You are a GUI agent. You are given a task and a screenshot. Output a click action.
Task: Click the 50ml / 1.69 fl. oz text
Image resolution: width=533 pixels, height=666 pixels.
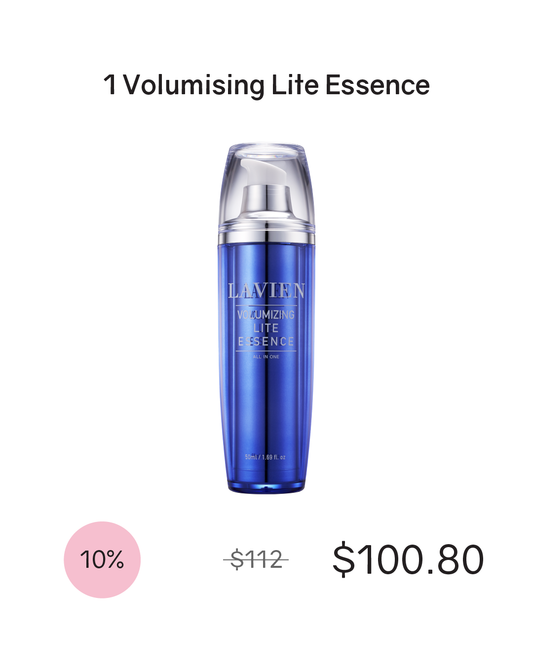pyautogui.click(x=265, y=457)
